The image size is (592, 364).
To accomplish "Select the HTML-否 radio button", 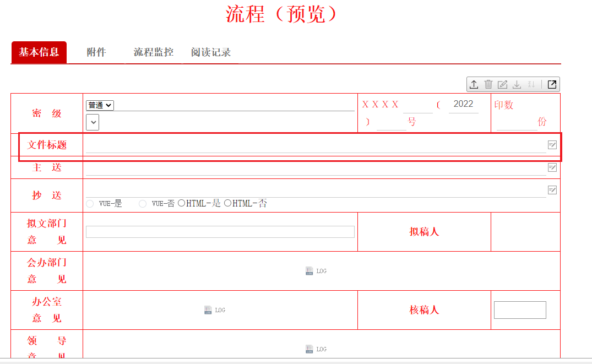I will (x=227, y=203).
